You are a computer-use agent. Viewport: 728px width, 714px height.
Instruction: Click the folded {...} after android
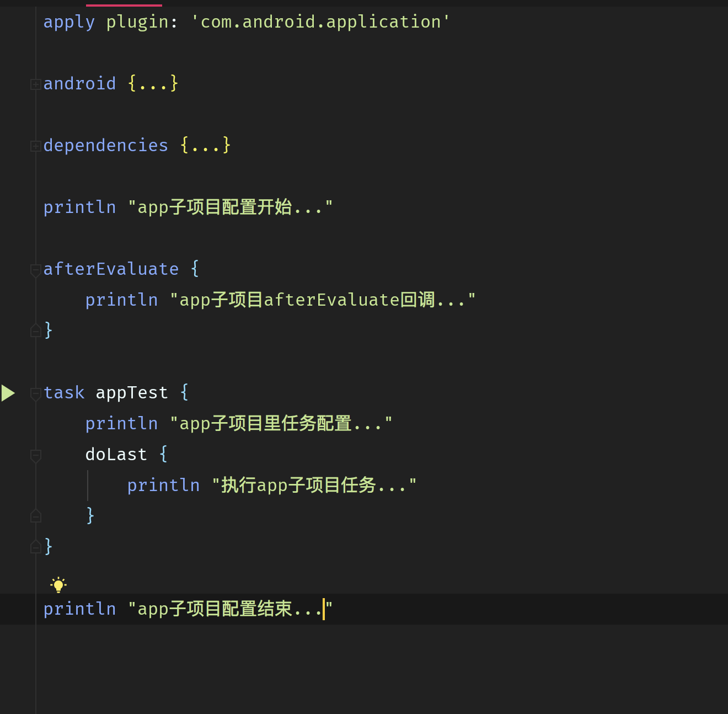click(153, 84)
